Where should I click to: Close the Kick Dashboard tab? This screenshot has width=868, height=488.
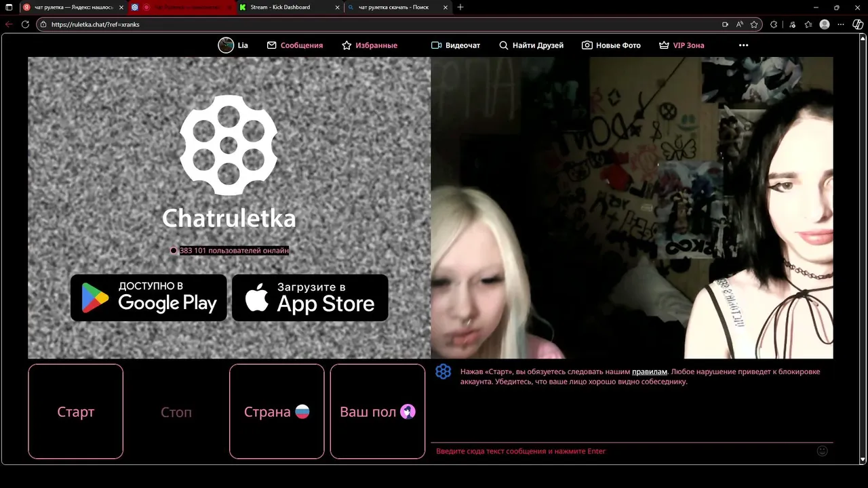pos(337,7)
